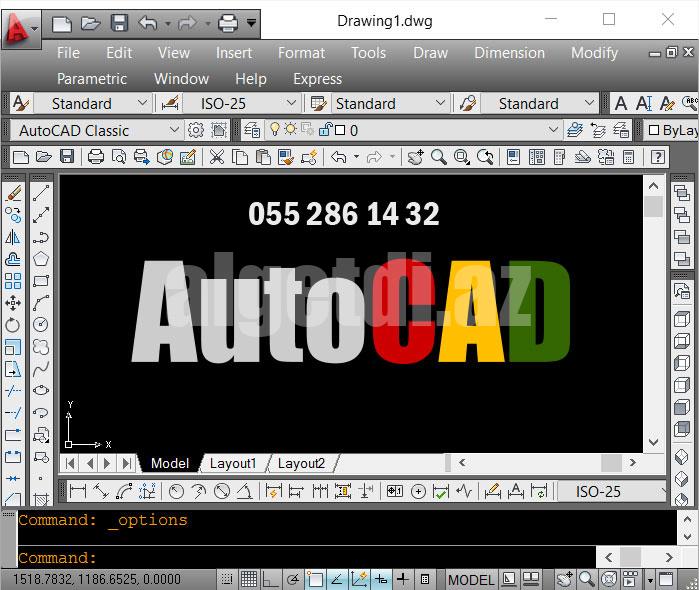Screen dimensions: 699x590
Task: Select the Move modify tool
Action: pyautogui.click(x=13, y=303)
